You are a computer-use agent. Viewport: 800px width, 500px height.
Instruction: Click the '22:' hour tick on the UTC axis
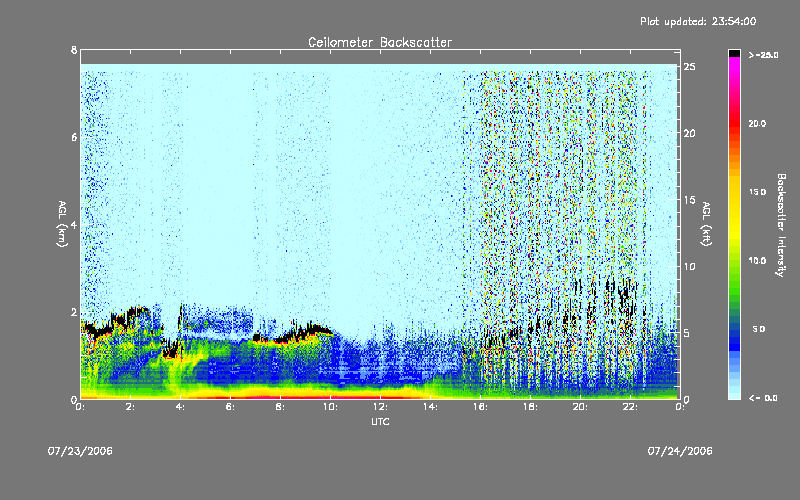tap(630, 407)
